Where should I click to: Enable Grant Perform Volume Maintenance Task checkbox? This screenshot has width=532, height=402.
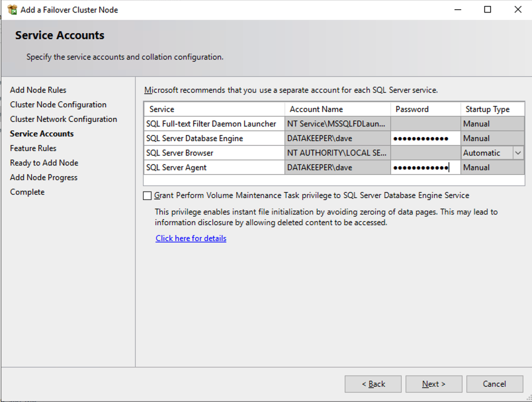click(147, 196)
